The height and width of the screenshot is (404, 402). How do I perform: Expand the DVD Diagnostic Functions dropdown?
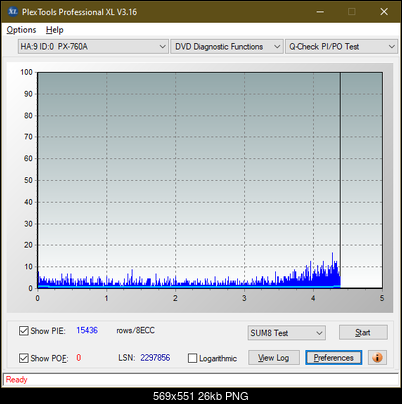pyautogui.click(x=227, y=47)
